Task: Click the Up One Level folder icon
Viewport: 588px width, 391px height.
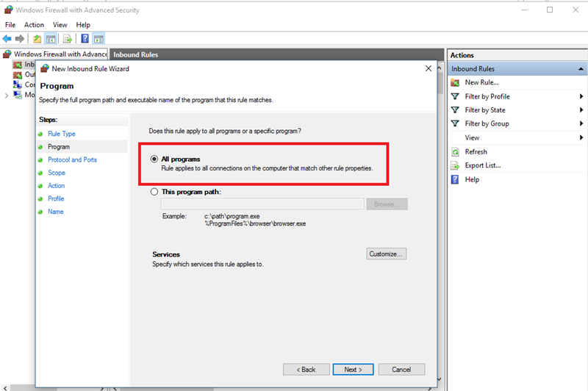Action: tap(37, 38)
